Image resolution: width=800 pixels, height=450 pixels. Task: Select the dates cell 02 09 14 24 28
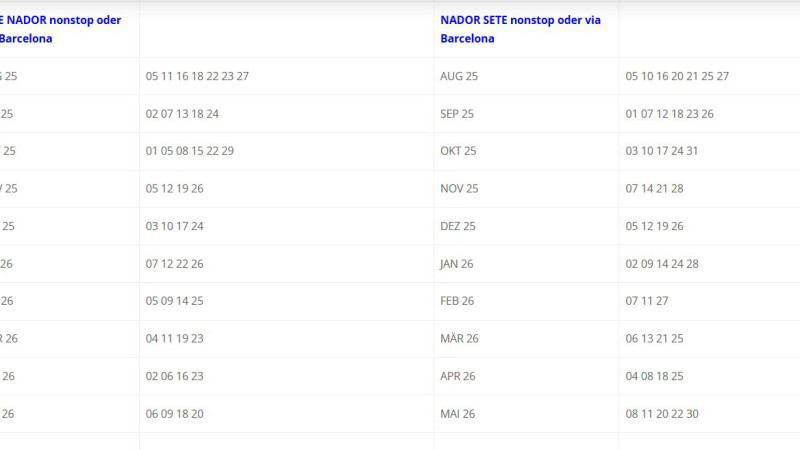pos(661,264)
